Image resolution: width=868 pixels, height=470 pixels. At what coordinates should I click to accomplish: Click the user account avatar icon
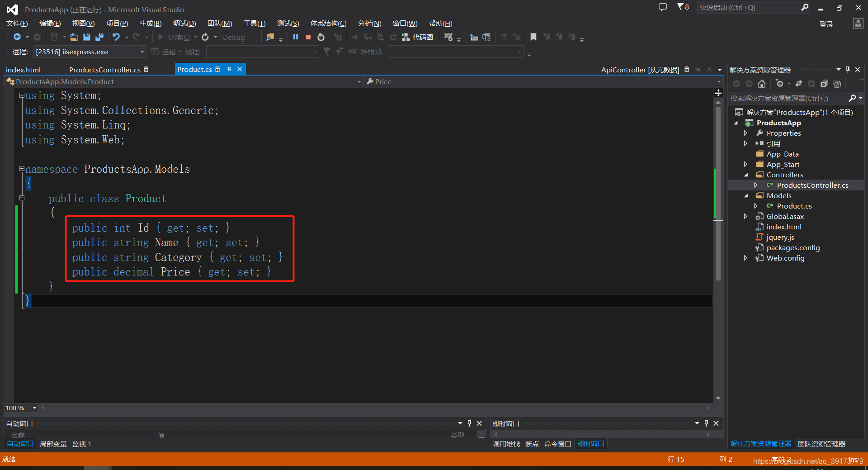(858, 24)
